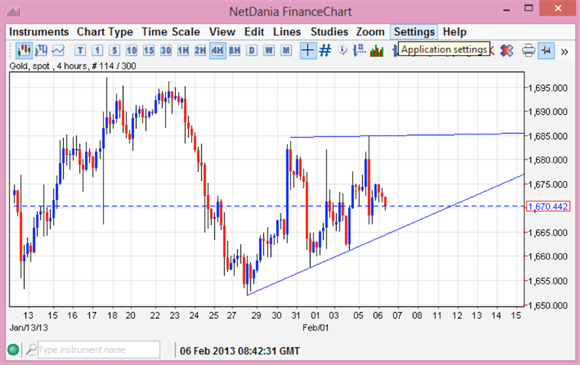Switch to daily (D) time scale
The width and height of the screenshot is (580, 365).
click(252, 50)
